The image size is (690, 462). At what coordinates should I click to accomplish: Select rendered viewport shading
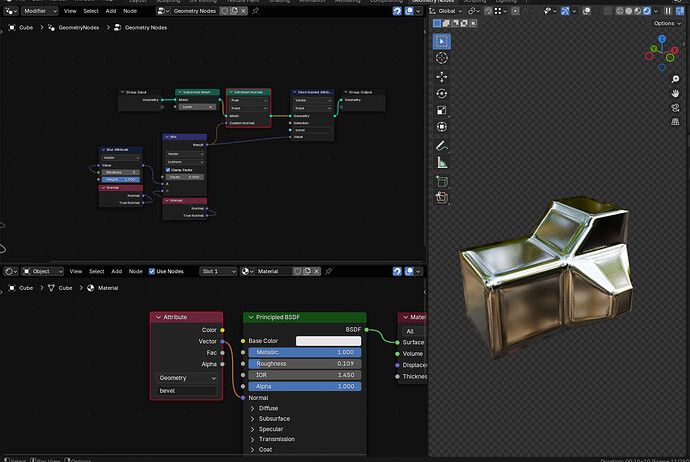point(647,11)
